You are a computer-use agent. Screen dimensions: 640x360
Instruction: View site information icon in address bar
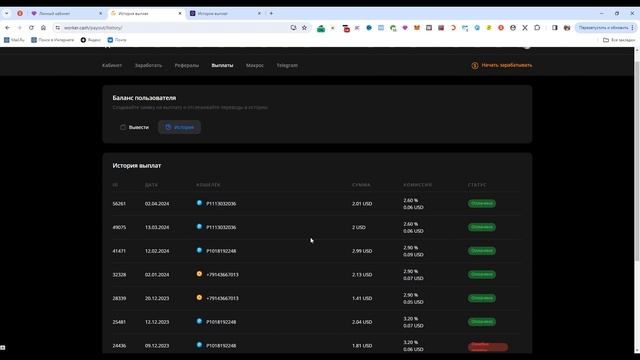point(58,28)
